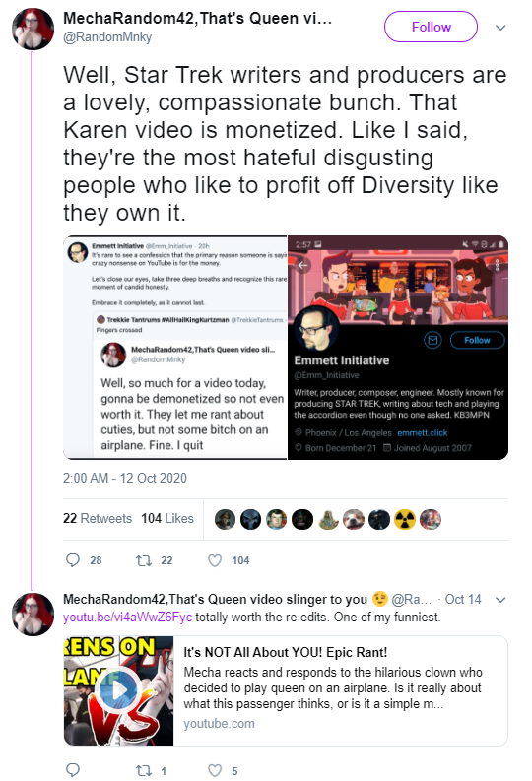View the 22 Retweets list
The height and width of the screenshot is (781, 532).
point(98,518)
